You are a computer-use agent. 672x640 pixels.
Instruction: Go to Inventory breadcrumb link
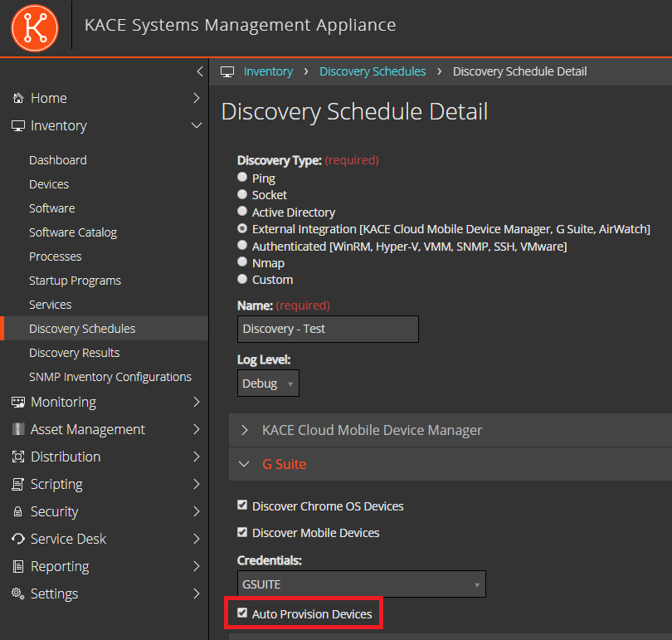point(268,71)
